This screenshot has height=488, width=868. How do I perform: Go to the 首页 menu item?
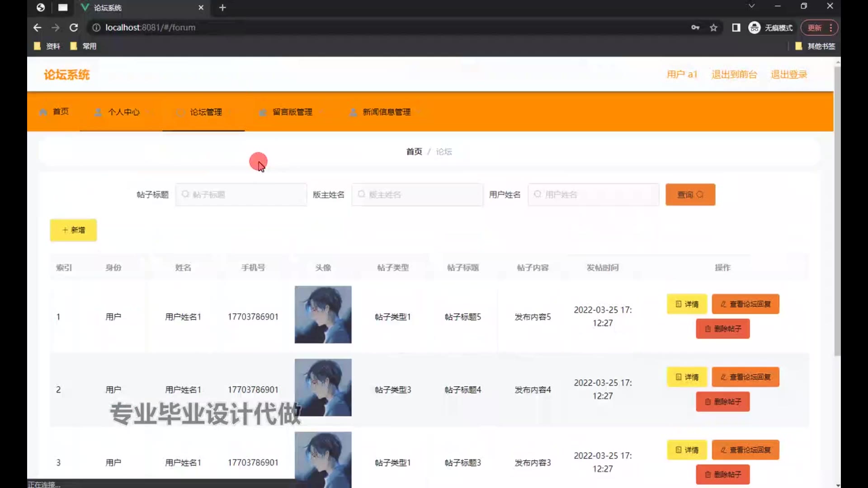coord(61,112)
